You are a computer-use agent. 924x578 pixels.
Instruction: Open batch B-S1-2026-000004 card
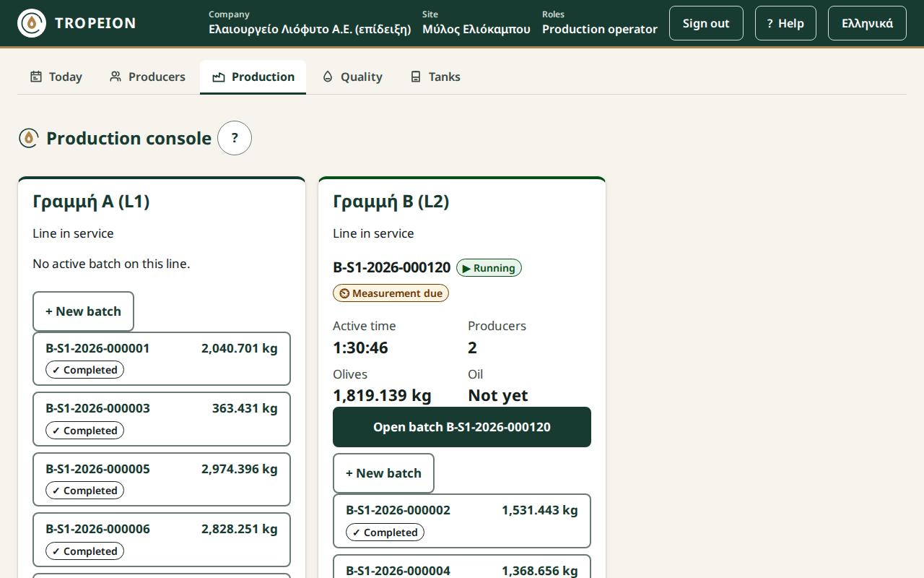(462, 566)
